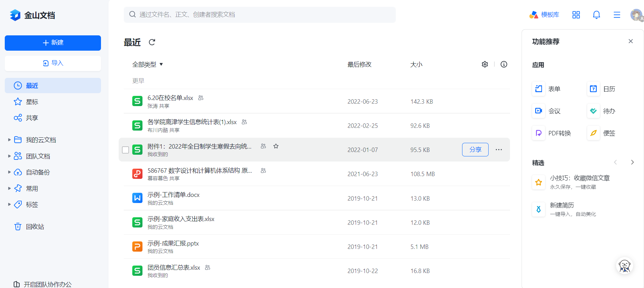Screen dimensions: 644x288
Task: Open the notification bell
Action: coord(596,15)
